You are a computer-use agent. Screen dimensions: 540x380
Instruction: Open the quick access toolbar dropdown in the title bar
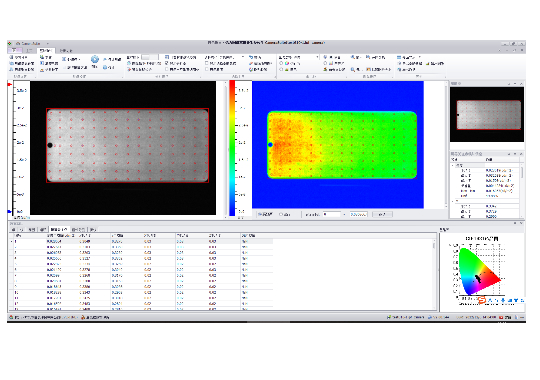click(x=48, y=43)
